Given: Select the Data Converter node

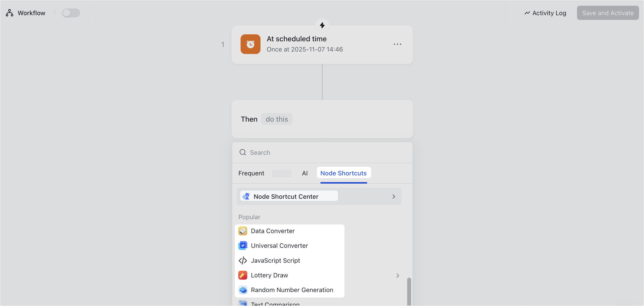Looking at the screenshot, I should [272, 231].
